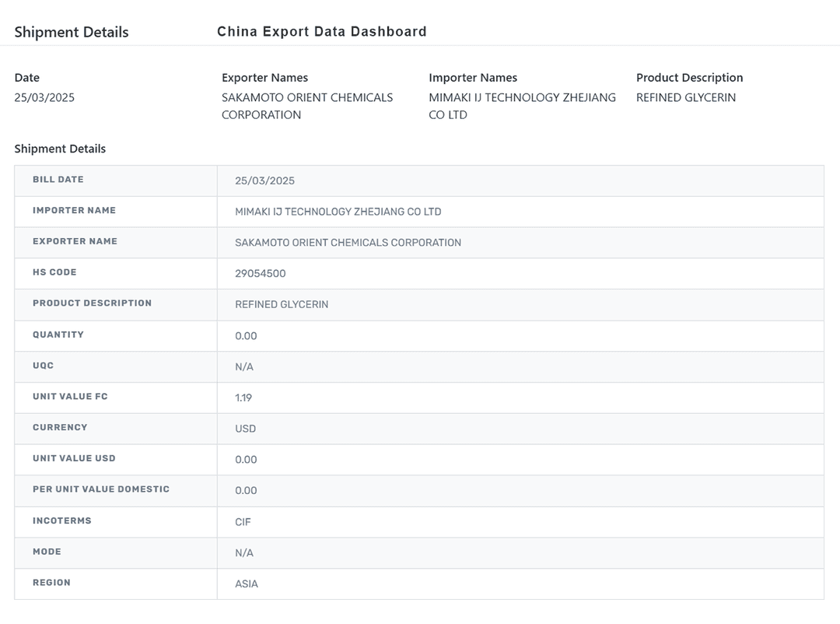Click the China Export Data Dashboard heading
The image size is (840, 624).
[321, 32]
